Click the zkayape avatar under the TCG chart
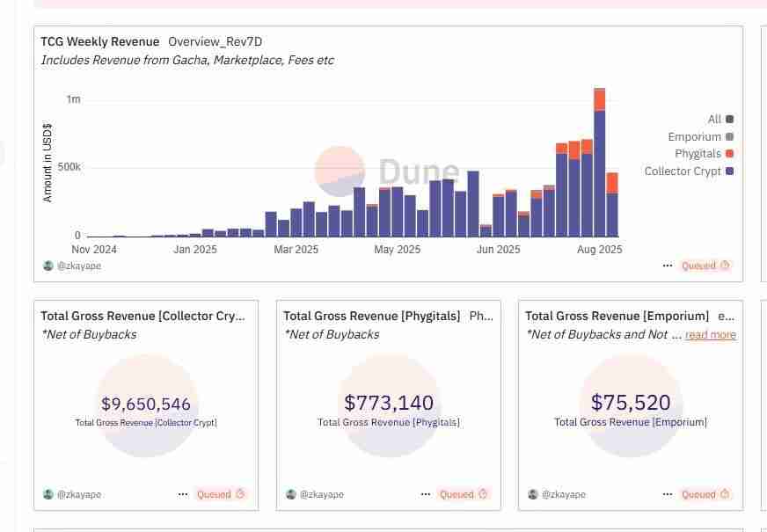This screenshot has width=767, height=532. click(48, 266)
